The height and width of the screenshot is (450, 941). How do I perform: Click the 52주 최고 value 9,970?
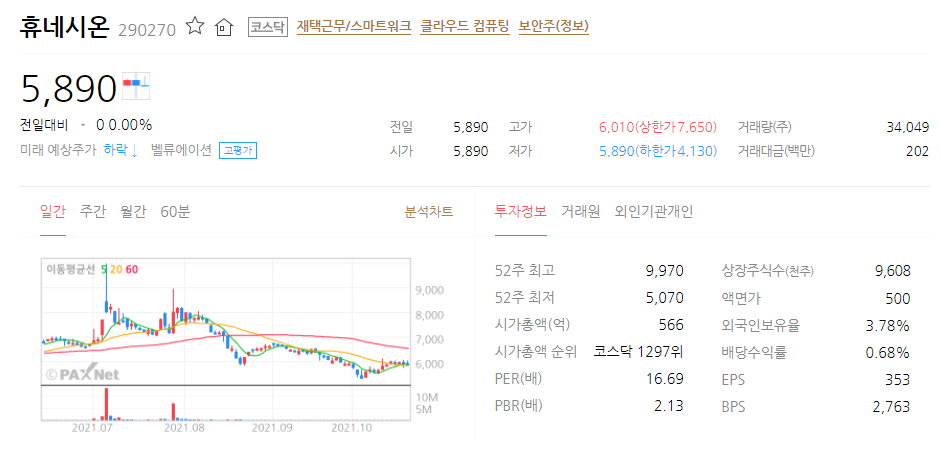point(664,271)
